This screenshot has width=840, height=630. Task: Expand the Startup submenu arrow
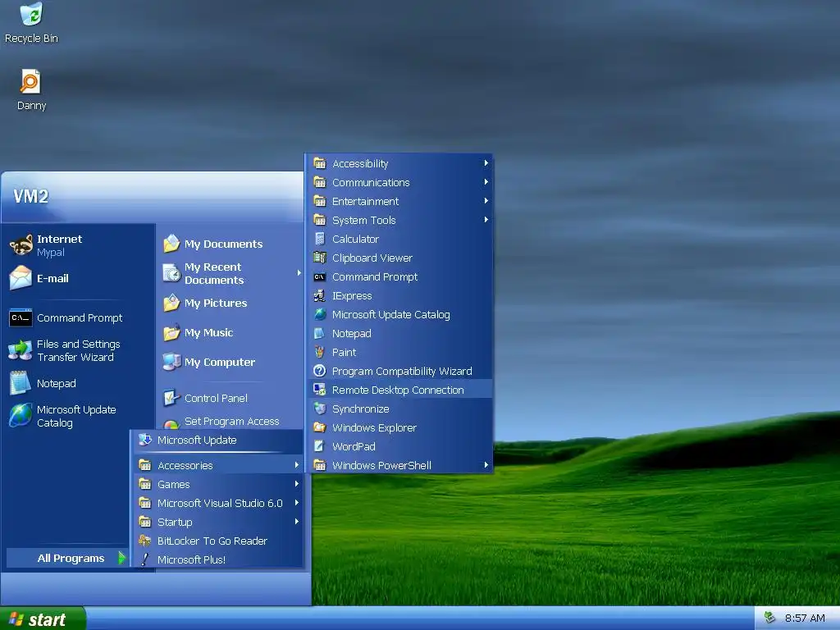tap(297, 522)
